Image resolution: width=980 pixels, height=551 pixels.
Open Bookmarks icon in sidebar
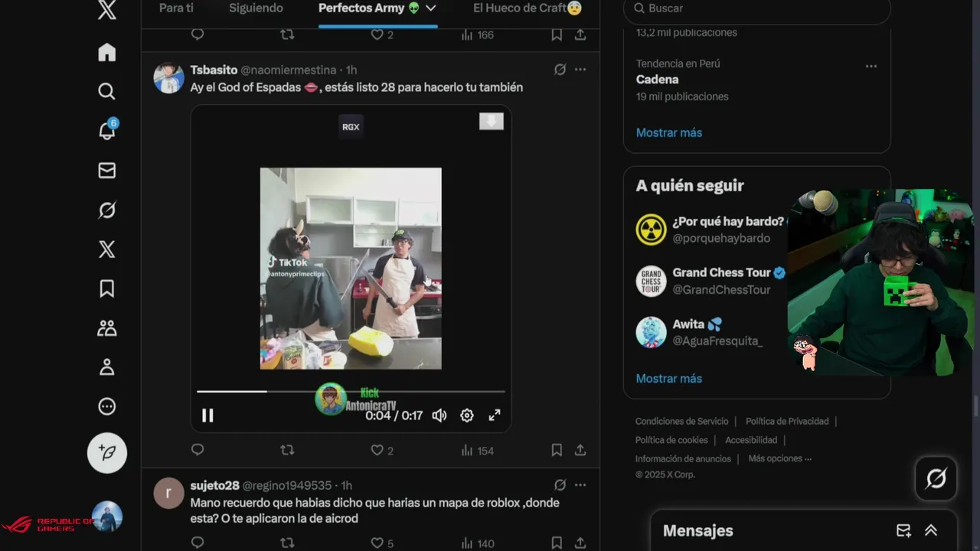click(107, 289)
